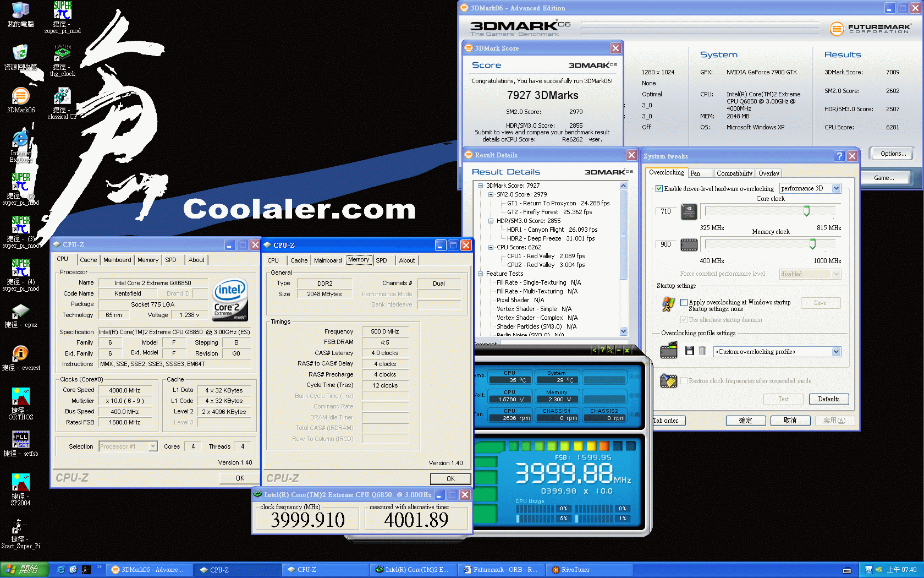Click the Tab order button
The height and width of the screenshot is (578, 924).
tap(668, 421)
